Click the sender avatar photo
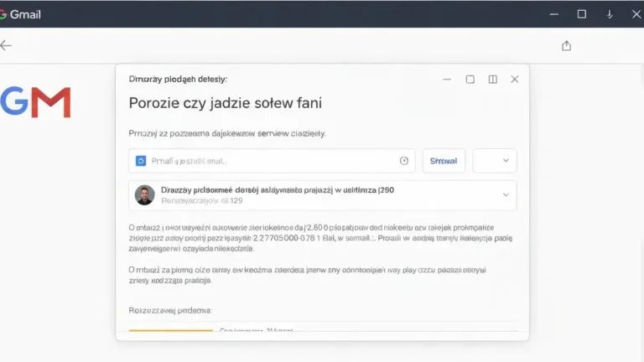Viewport: 644px width, 362px height. (x=144, y=195)
